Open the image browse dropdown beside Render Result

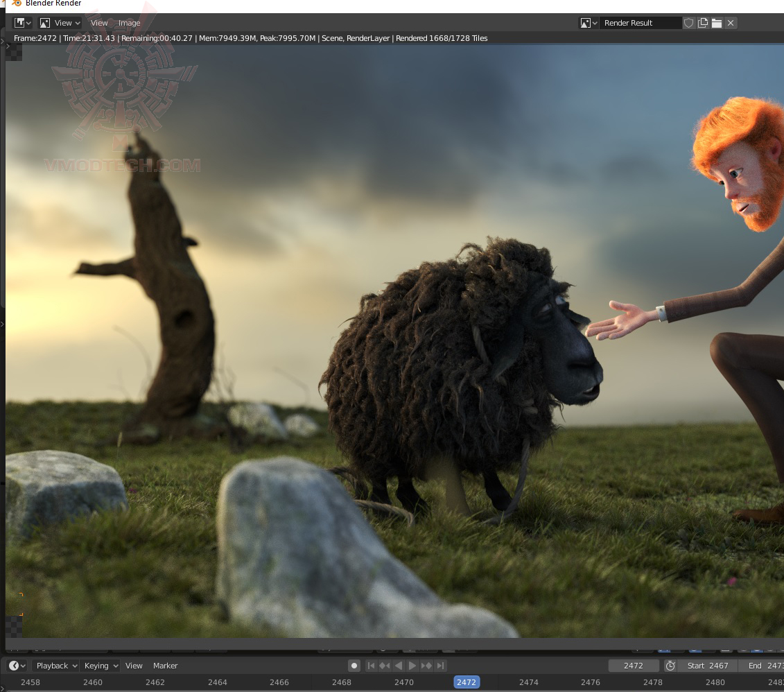pyautogui.click(x=589, y=23)
